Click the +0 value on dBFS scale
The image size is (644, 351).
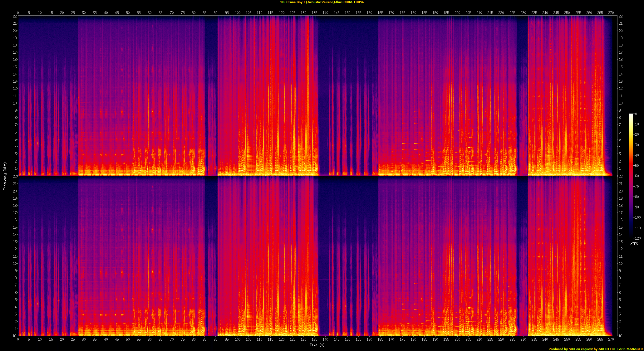(635, 114)
